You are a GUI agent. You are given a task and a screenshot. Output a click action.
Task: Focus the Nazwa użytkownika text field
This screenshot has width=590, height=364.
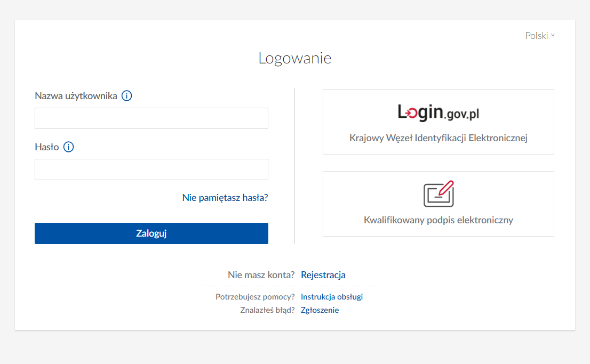pos(151,118)
